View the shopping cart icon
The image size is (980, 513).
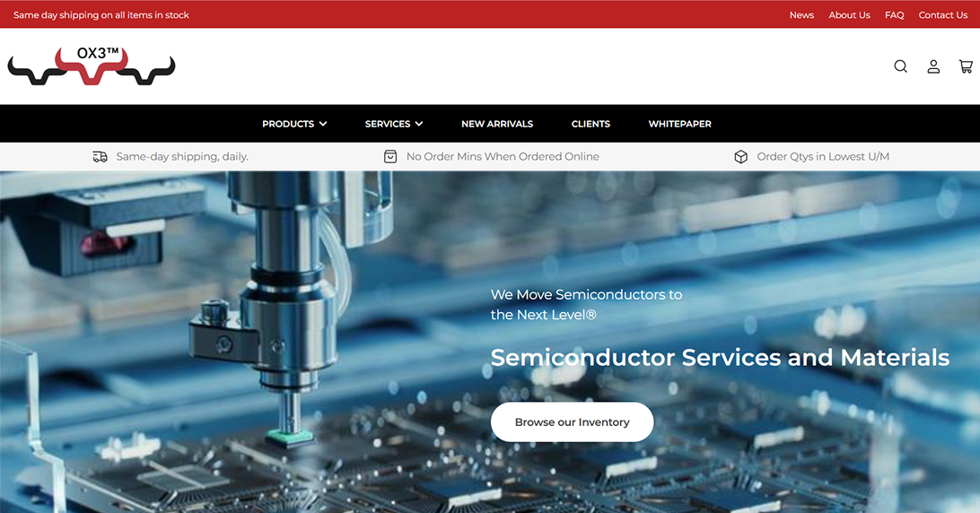[x=966, y=66]
